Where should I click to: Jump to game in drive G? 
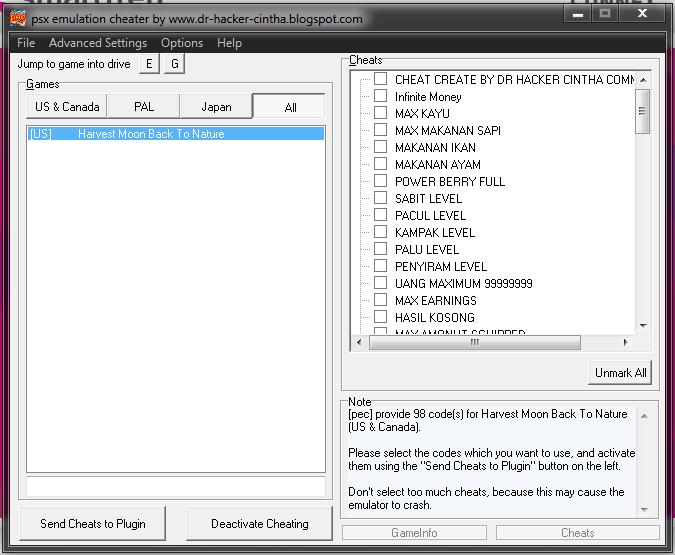174,64
